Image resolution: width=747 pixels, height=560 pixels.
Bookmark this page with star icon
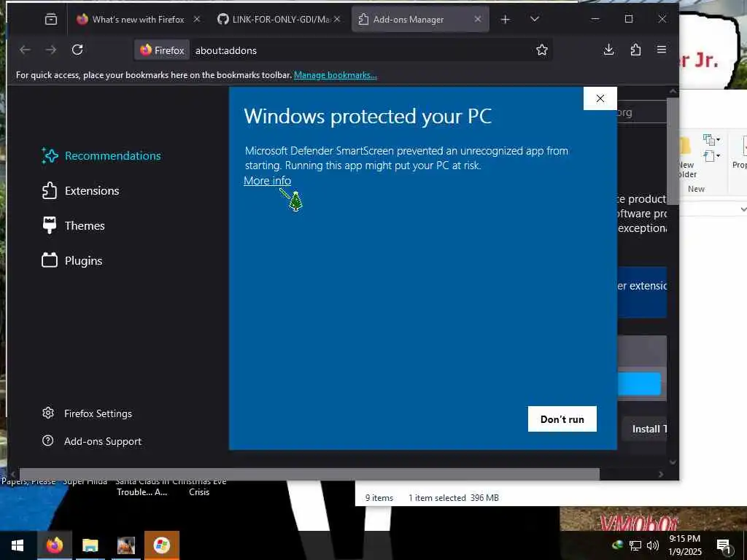click(542, 50)
